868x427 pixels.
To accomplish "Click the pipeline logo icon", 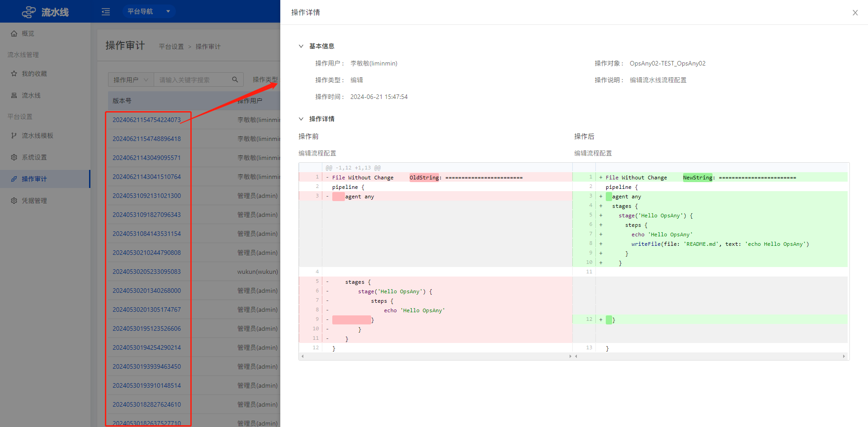I will (29, 12).
